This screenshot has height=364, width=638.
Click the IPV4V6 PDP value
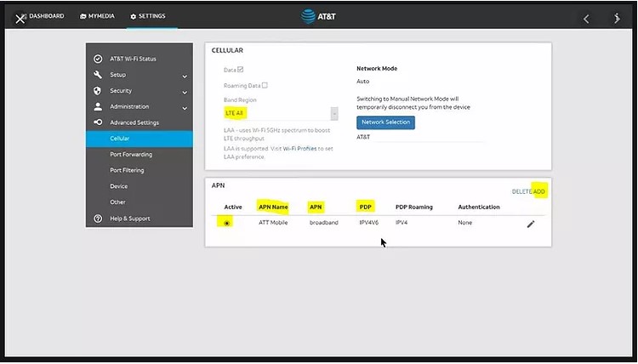click(x=369, y=223)
